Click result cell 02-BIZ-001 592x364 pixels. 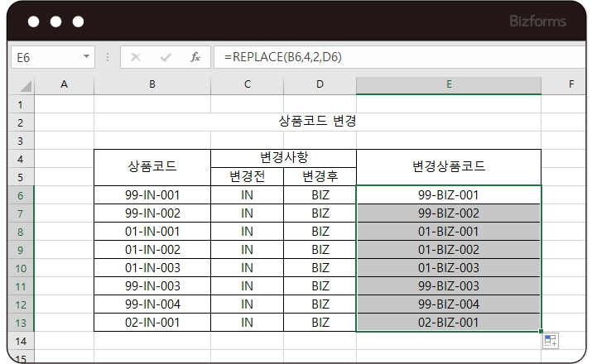pyautogui.click(x=449, y=323)
